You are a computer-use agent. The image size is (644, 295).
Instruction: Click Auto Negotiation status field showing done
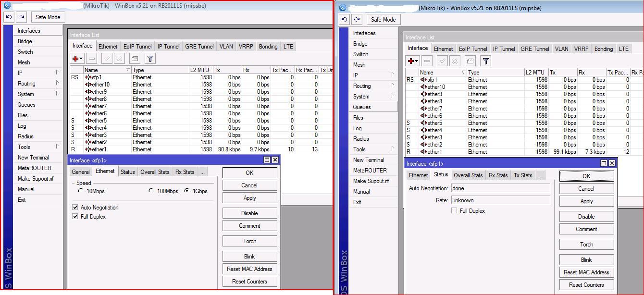(x=500, y=188)
